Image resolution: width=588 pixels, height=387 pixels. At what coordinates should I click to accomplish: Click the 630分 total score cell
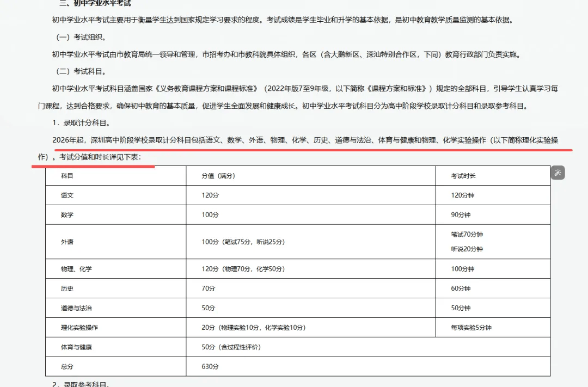368,366
